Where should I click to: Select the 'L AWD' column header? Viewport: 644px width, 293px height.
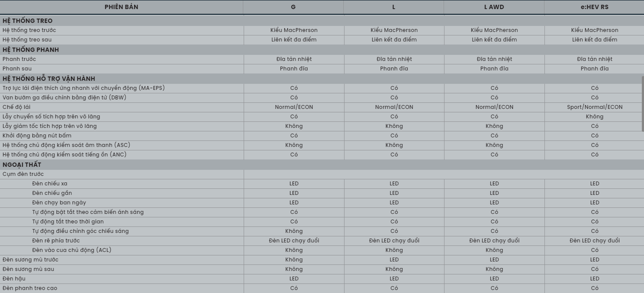click(494, 7)
